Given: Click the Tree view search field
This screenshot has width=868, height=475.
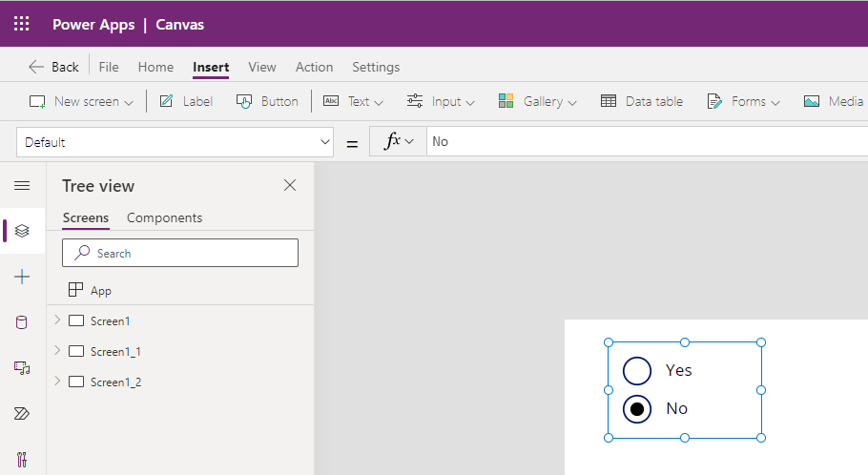Looking at the screenshot, I should (x=180, y=253).
